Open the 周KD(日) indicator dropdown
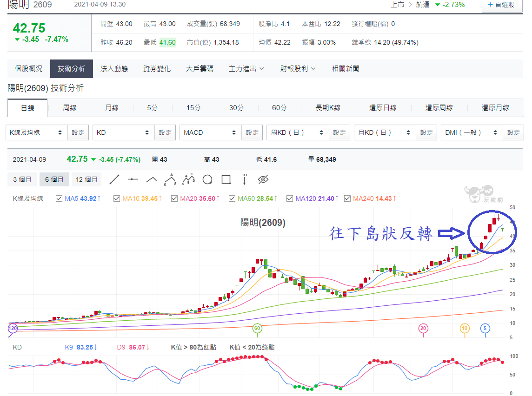532x396 pixels. 298,132
